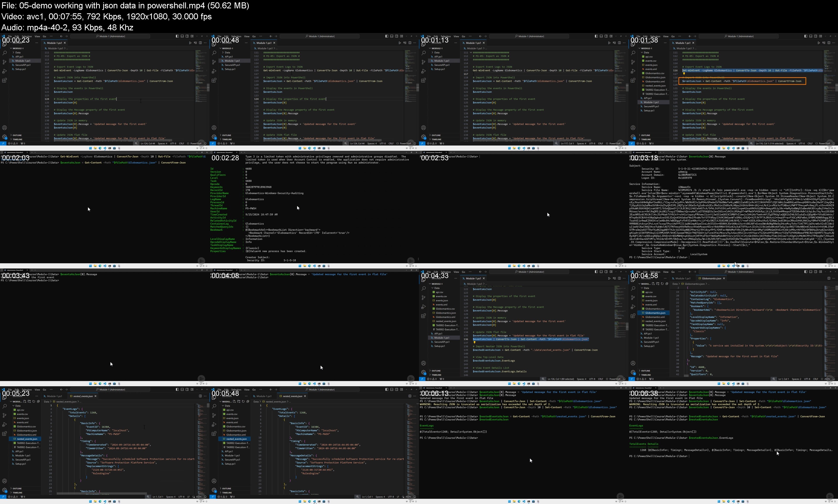Open the Edge taskbar icon below the 00:02:28 frame
Screen dimensions: 838x504
click(x=310, y=266)
